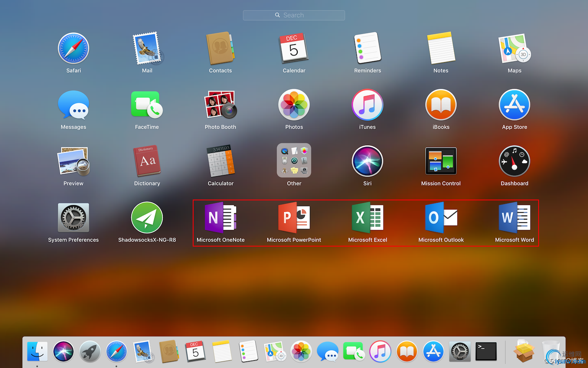Open Safari from the Launchpad grid

click(73, 49)
